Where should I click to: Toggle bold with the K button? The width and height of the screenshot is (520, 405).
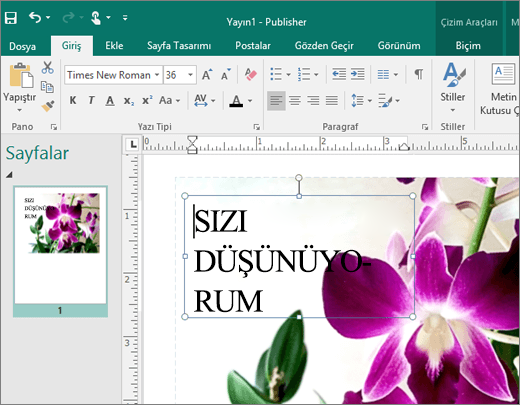click(x=73, y=100)
